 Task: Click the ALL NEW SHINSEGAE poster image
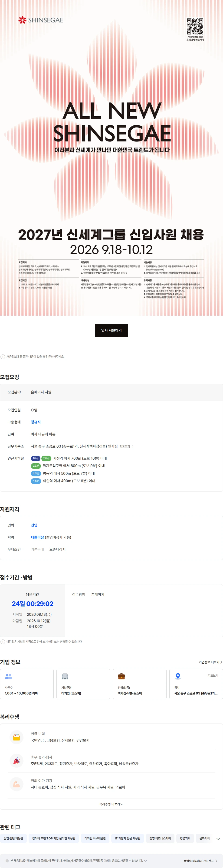111,158
